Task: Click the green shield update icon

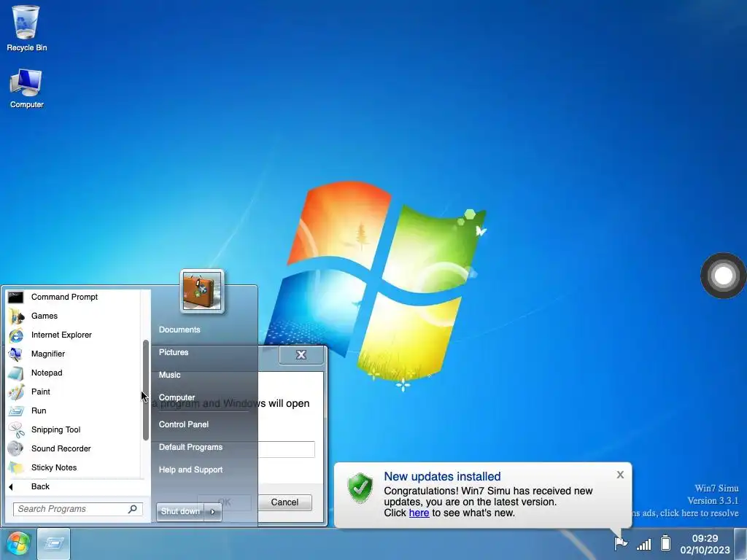Action: 360,488
